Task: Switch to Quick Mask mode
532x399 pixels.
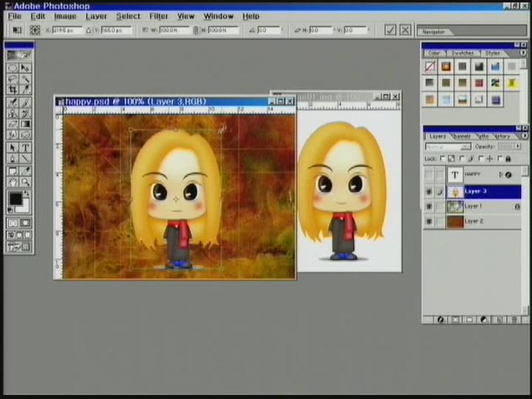Action: coord(25,223)
